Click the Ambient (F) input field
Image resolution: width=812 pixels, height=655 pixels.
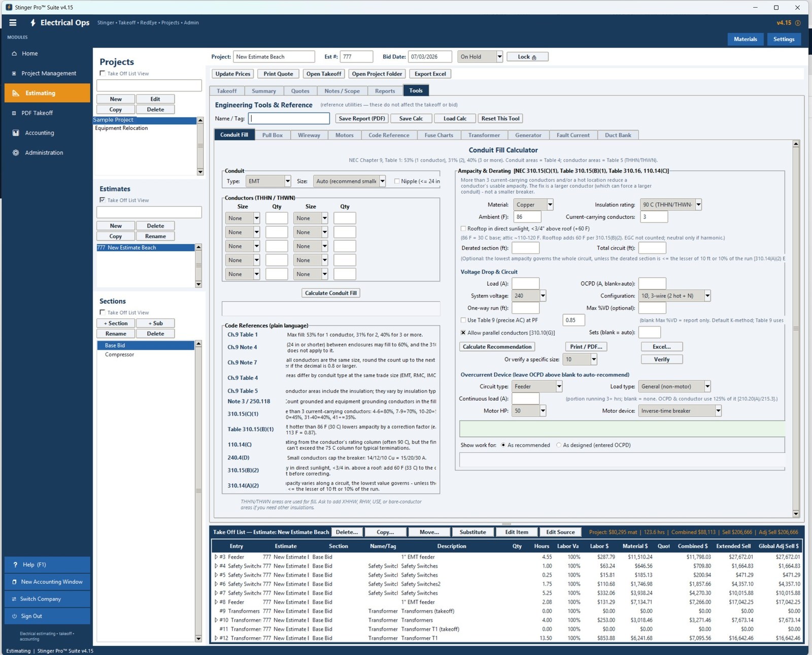[527, 217]
